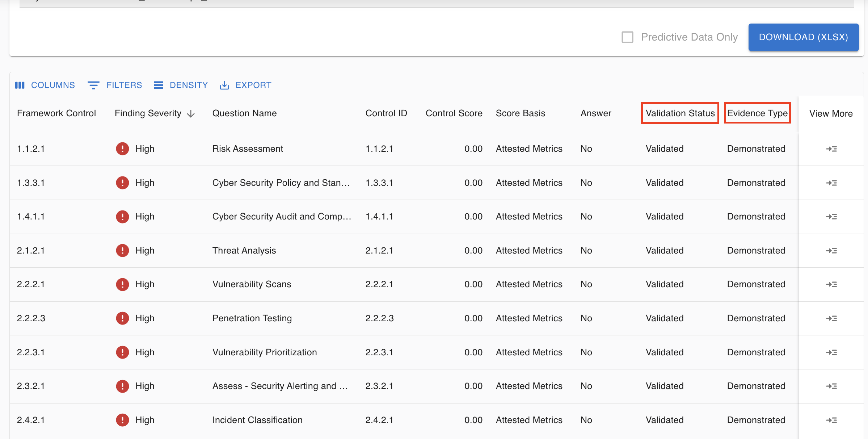Select the Incident Classification question name
The height and width of the screenshot is (439, 868).
(257, 420)
